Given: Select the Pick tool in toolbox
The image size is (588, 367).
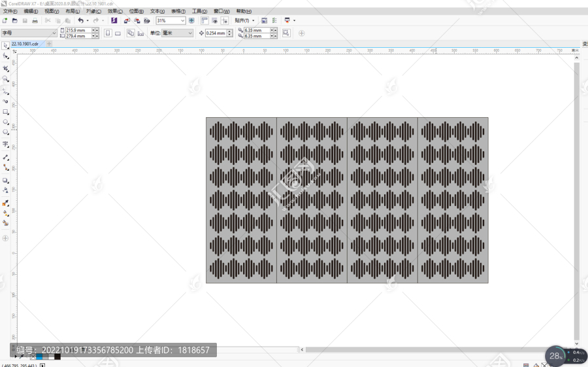Looking at the screenshot, I should coord(5,46).
